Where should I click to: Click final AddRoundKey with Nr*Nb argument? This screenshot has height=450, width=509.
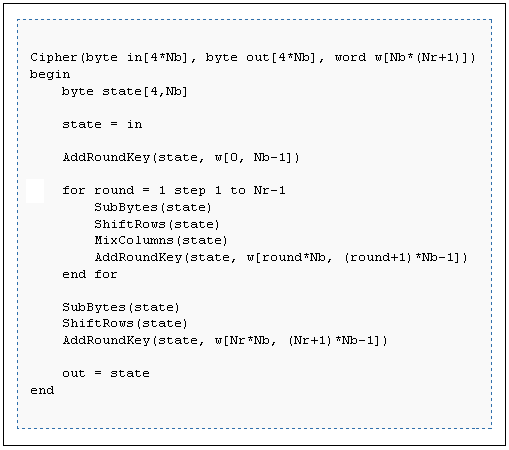225,340
